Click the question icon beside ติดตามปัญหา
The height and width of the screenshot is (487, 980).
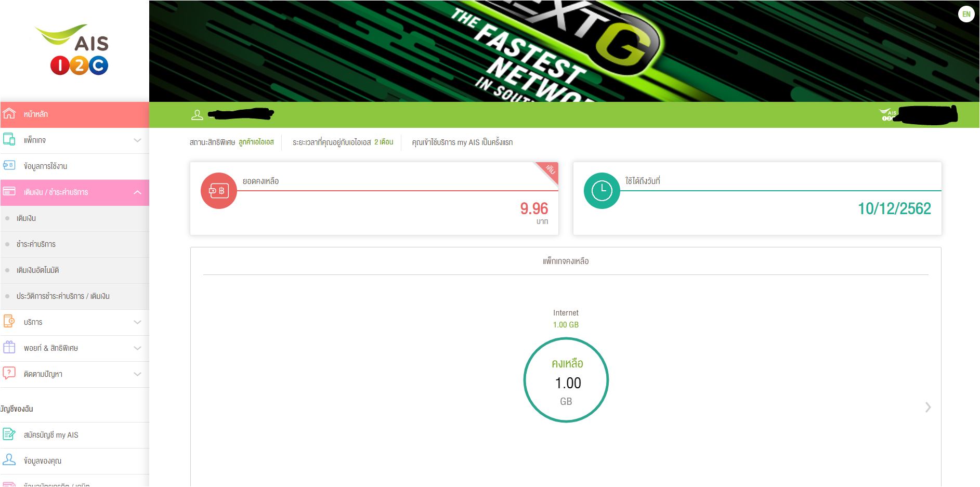point(9,373)
